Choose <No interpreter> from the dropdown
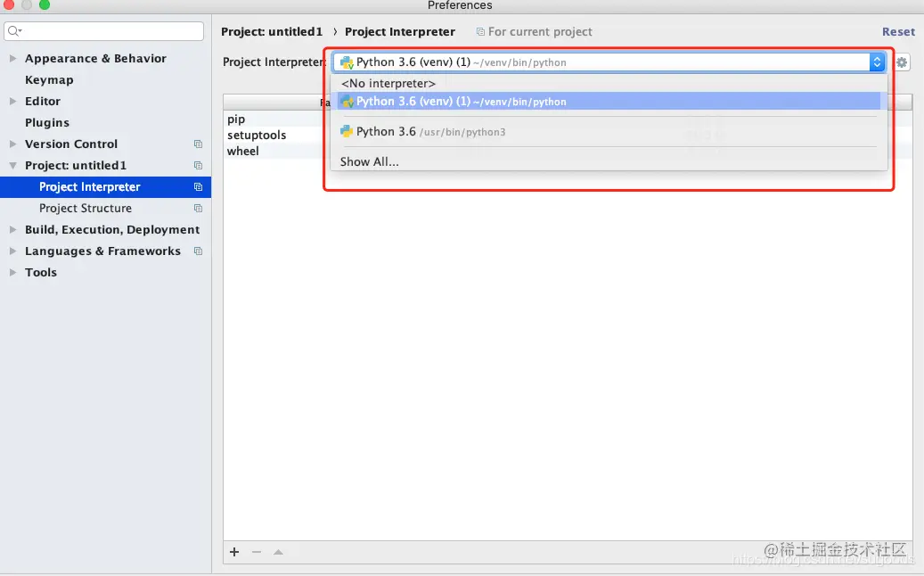 (609, 83)
